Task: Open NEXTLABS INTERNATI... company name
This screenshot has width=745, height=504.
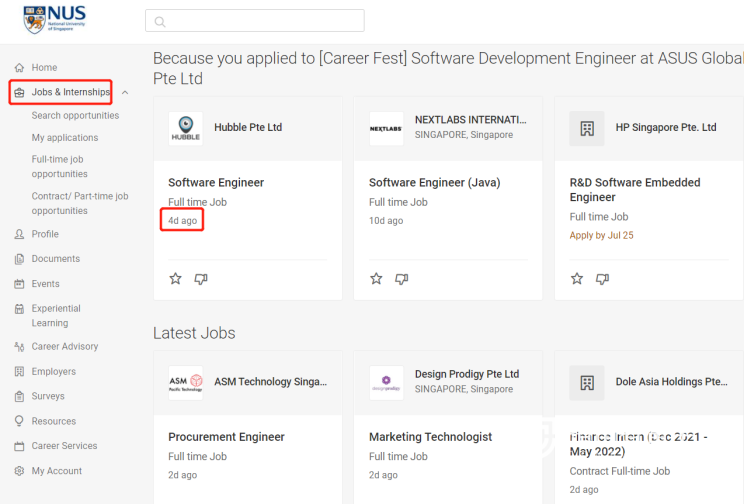Action: [x=470, y=120]
